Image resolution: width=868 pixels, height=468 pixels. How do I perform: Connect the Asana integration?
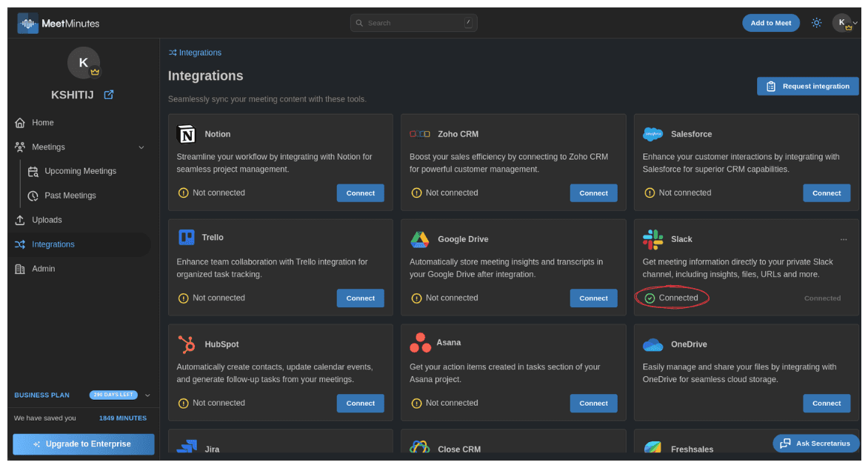[x=593, y=404]
